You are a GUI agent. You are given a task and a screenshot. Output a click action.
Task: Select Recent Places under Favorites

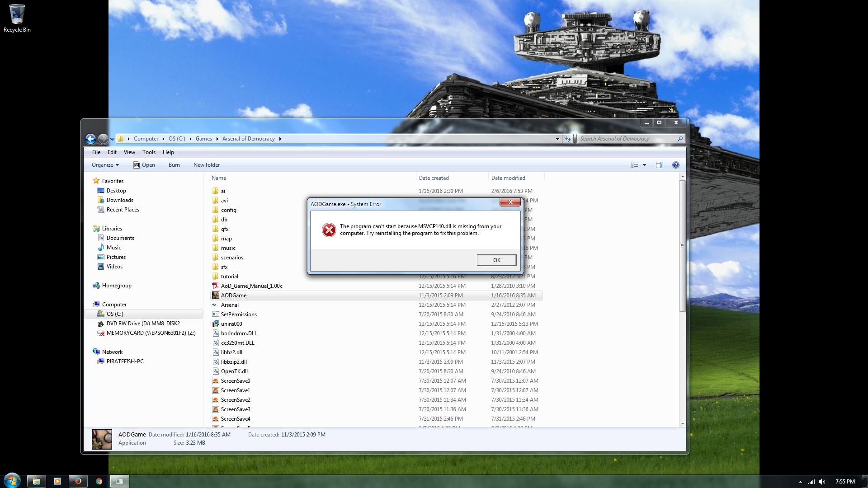(x=123, y=210)
